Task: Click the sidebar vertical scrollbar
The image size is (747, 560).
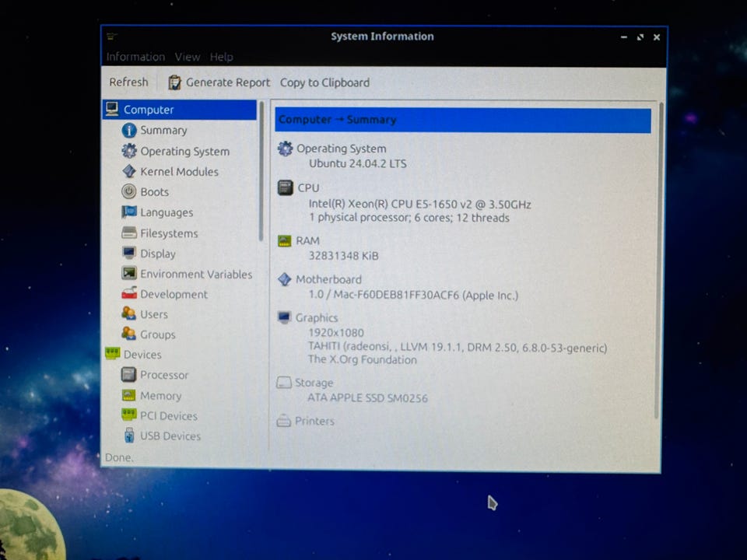Action: point(261,171)
